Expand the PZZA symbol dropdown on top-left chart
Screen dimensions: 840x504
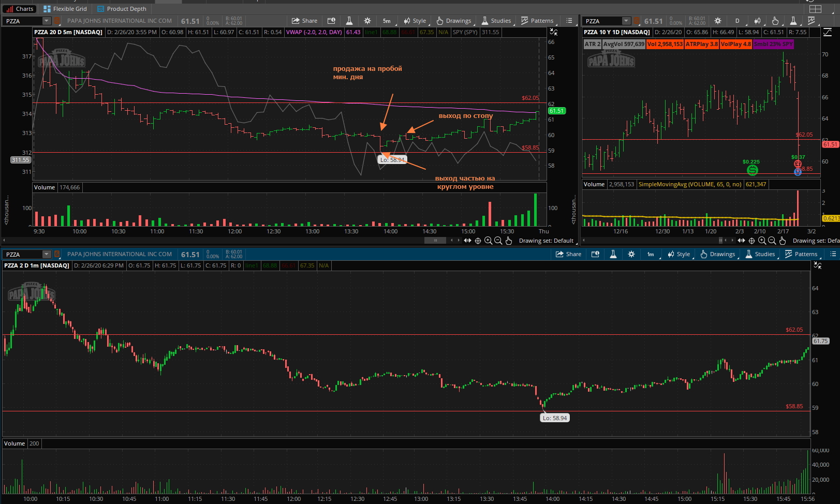(x=47, y=21)
